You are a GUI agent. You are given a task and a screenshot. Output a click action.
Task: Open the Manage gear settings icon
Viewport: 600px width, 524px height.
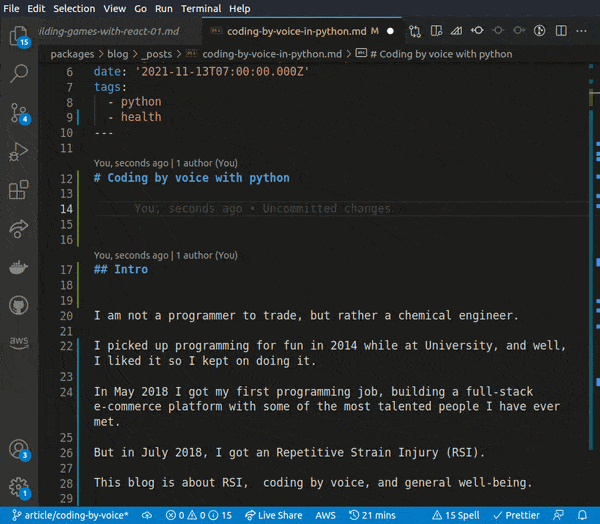coord(18,487)
